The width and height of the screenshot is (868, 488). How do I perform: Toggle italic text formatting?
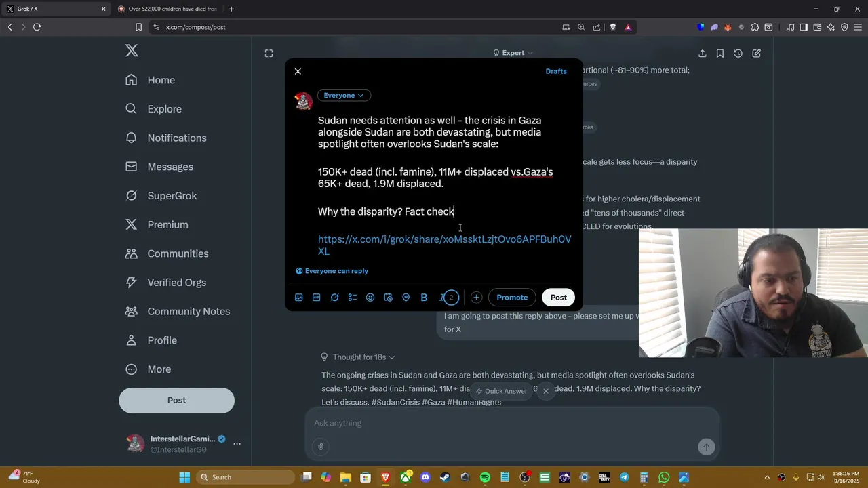pos(441,298)
